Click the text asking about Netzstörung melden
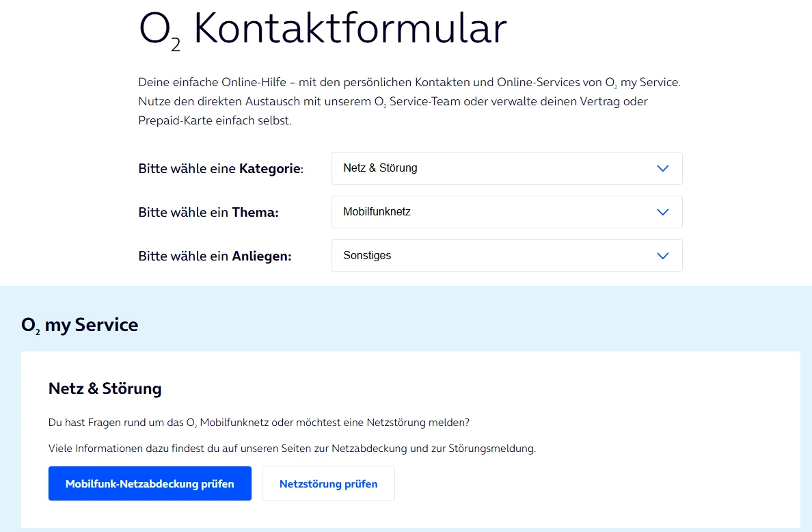The image size is (812, 532). 259,423
